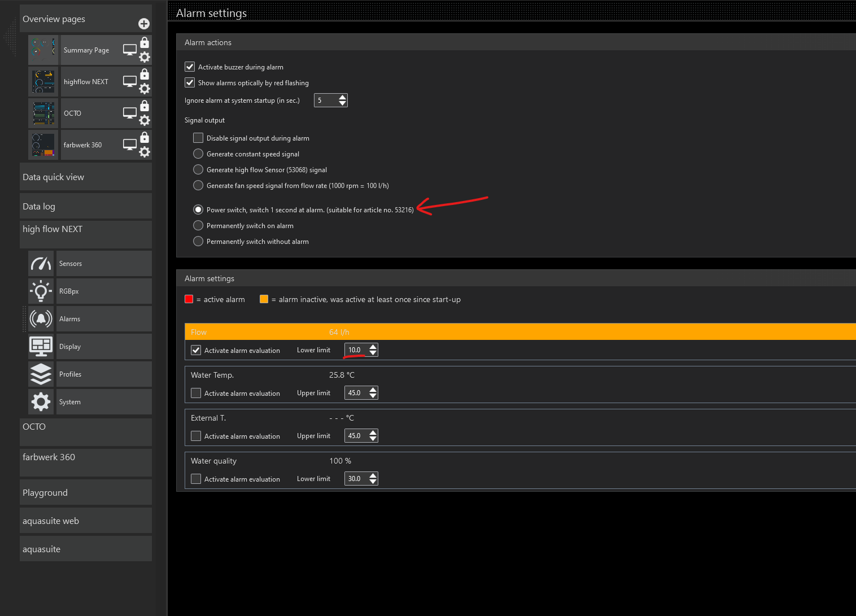Open the Sensors gauge icon

(x=41, y=264)
